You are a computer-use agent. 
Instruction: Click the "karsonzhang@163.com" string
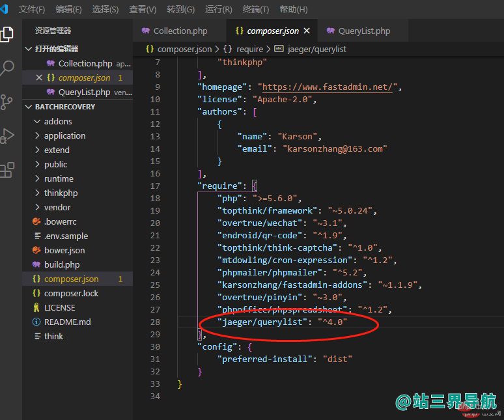[335, 148]
